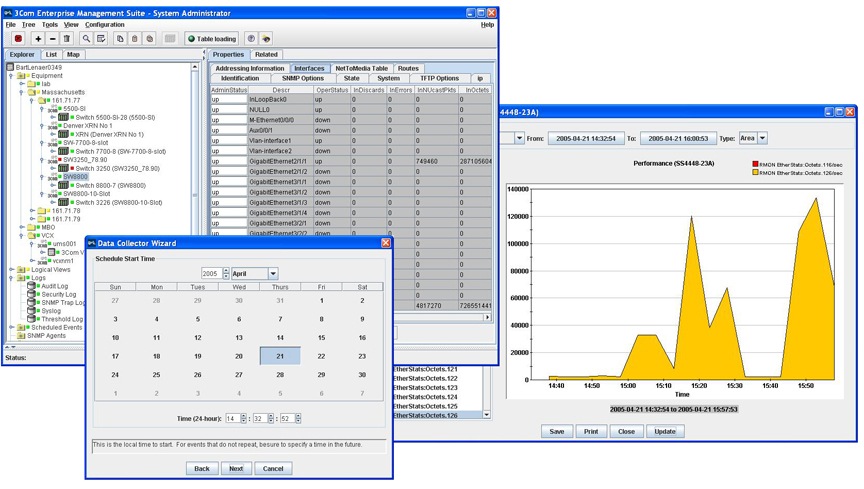Click Cancel in Data Collector Wizard

coord(273,469)
